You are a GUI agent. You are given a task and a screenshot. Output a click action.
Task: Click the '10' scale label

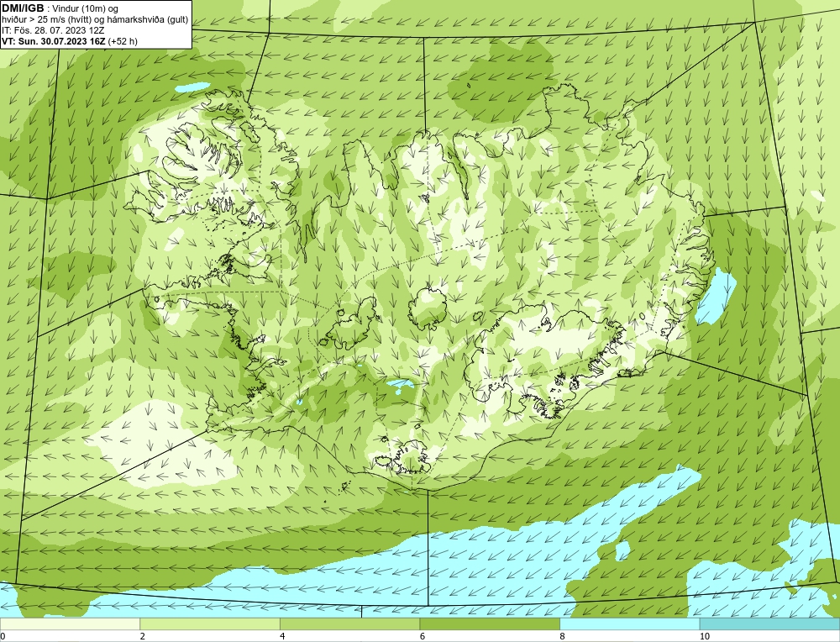pyautogui.click(x=705, y=636)
